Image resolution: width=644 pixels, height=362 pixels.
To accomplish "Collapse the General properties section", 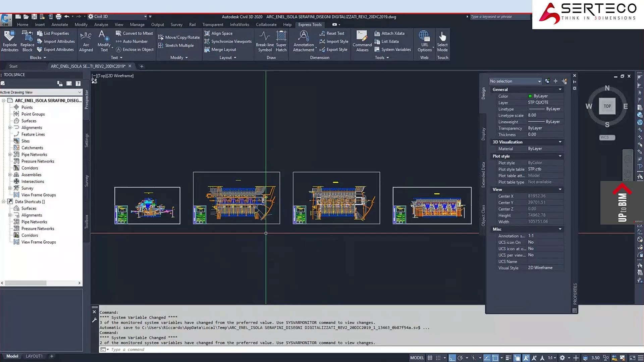I will pos(560,89).
